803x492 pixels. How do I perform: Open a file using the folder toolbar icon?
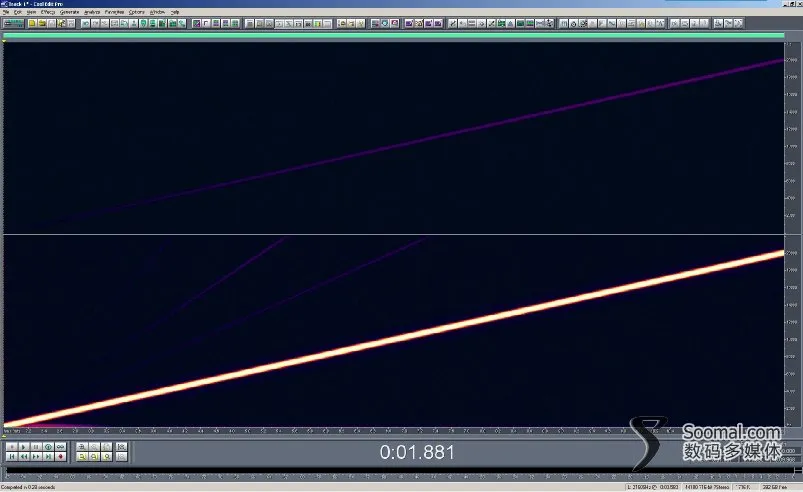(42, 23)
